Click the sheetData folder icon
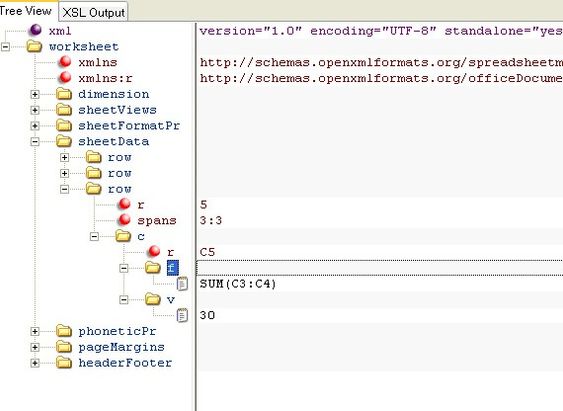563x411 pixels. click(x=64, y=141)
